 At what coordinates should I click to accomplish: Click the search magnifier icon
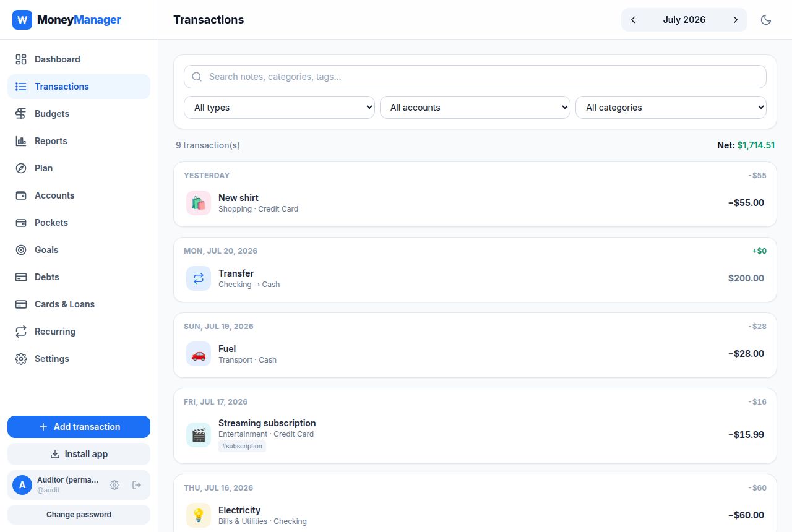pos(197,77)
